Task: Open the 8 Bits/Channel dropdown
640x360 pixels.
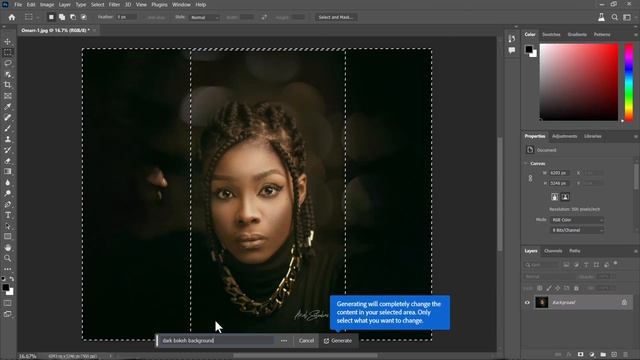Action: coord(576,230)
